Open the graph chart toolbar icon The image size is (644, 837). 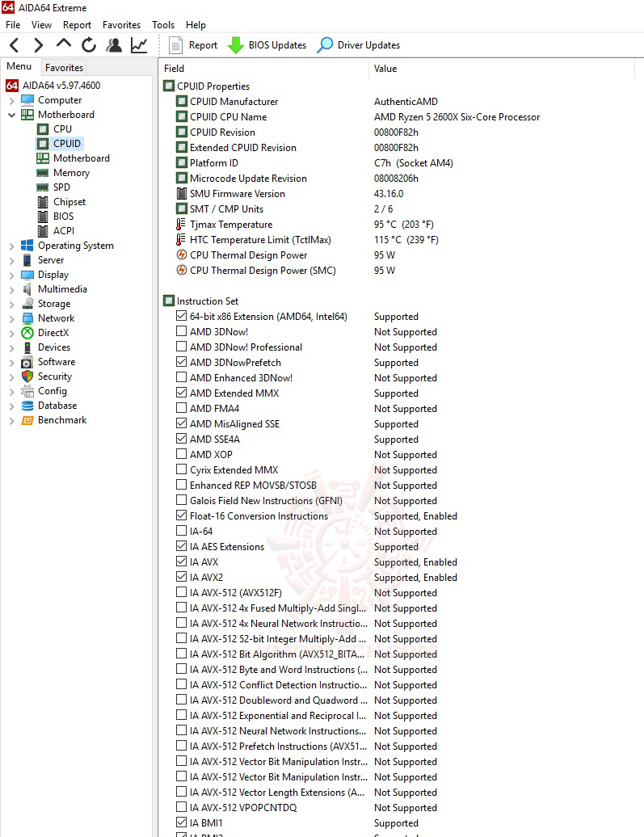[139, 45]
